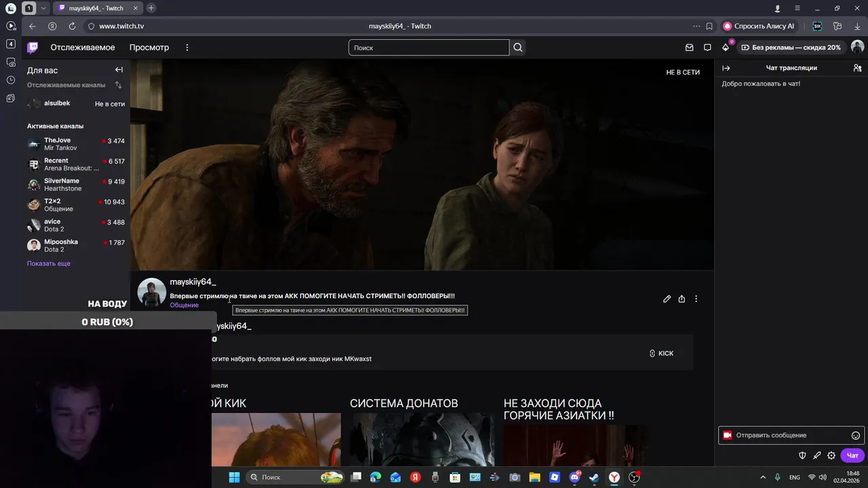Open T2x2 channel in sidebar
868x488 pixels.
tap(76, 205)
